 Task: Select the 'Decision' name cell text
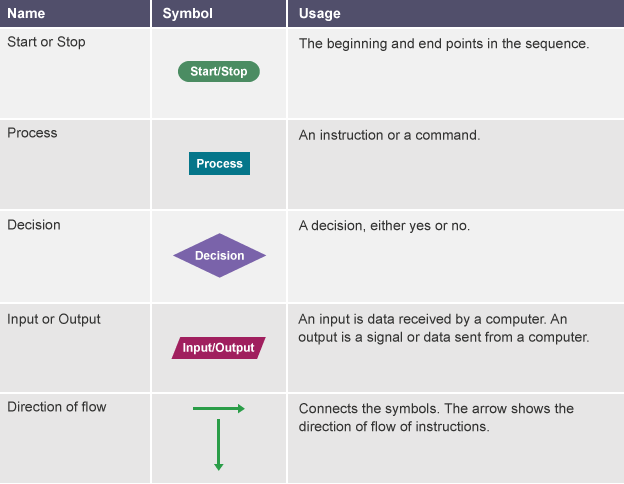tap(34, 225)
